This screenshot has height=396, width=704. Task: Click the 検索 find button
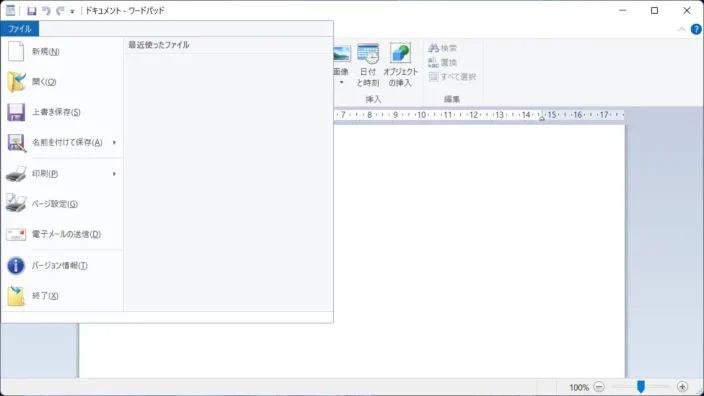(443, 48)
